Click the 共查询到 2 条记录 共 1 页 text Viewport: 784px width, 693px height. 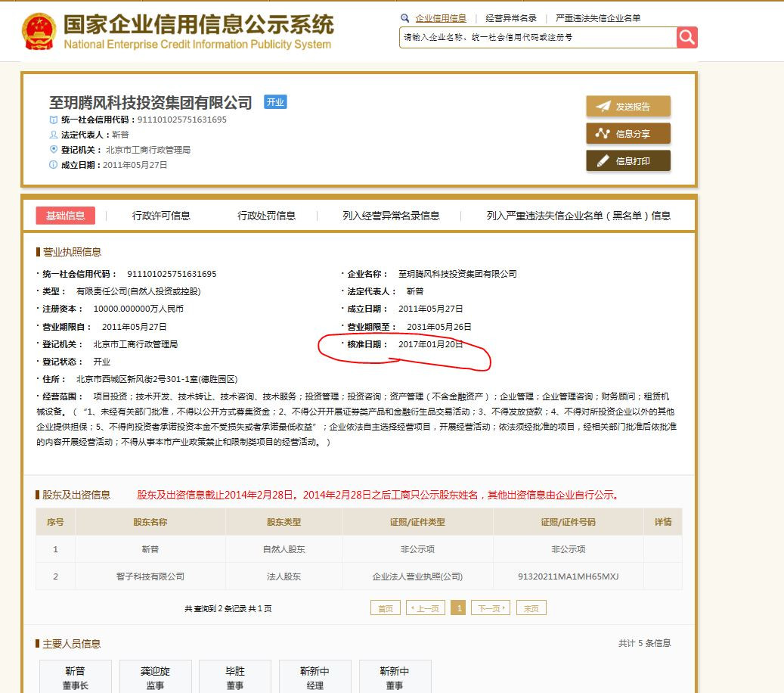pos(228,608)
